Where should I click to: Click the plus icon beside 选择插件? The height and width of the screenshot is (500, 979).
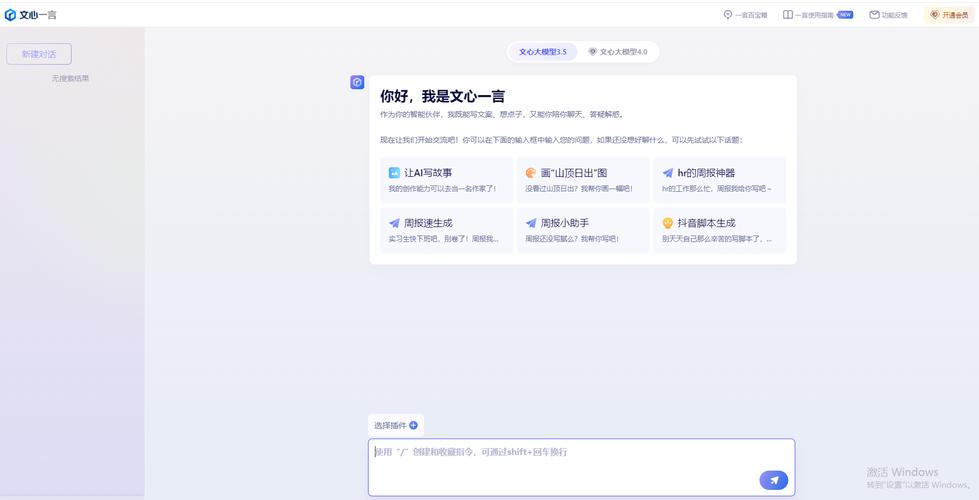(x=414, y=425)
